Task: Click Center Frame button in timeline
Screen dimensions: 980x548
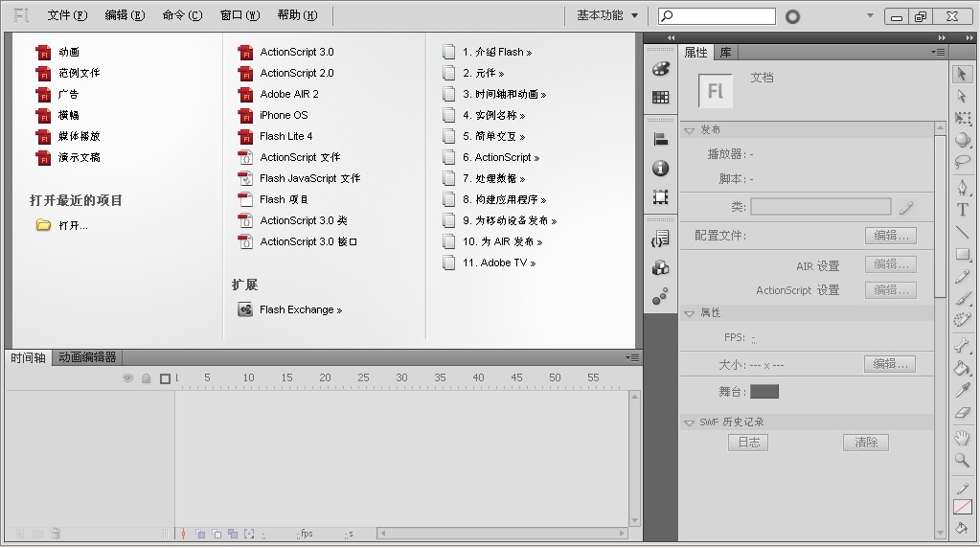Action: [x=183, y=534]
